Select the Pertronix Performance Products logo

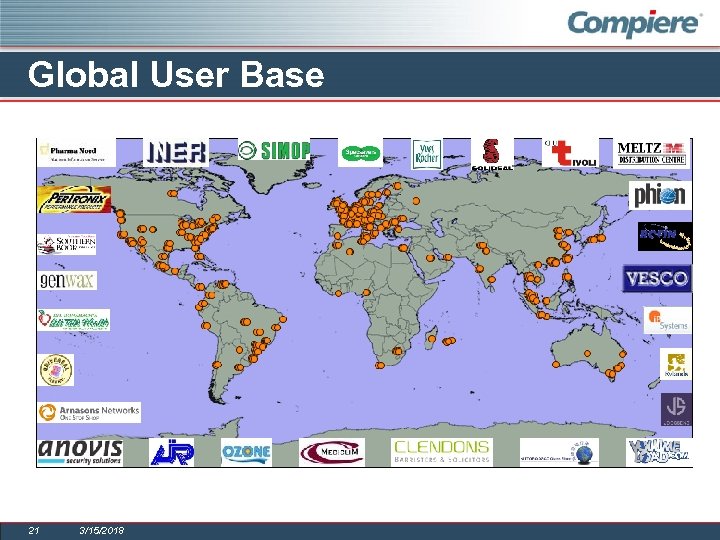point(74,199)
